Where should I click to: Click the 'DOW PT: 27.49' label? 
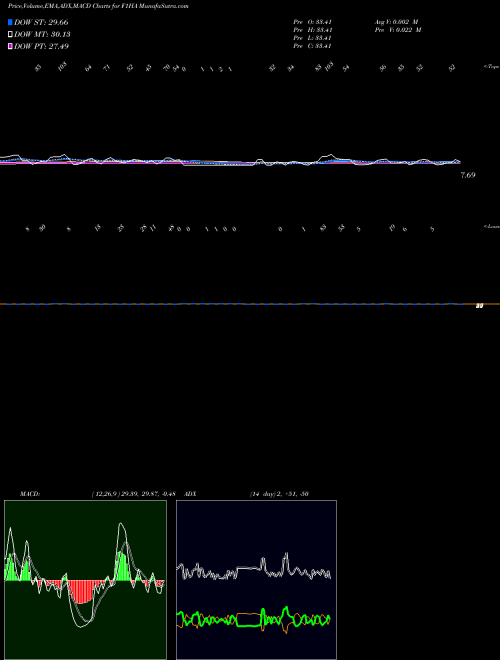point(41,46)
